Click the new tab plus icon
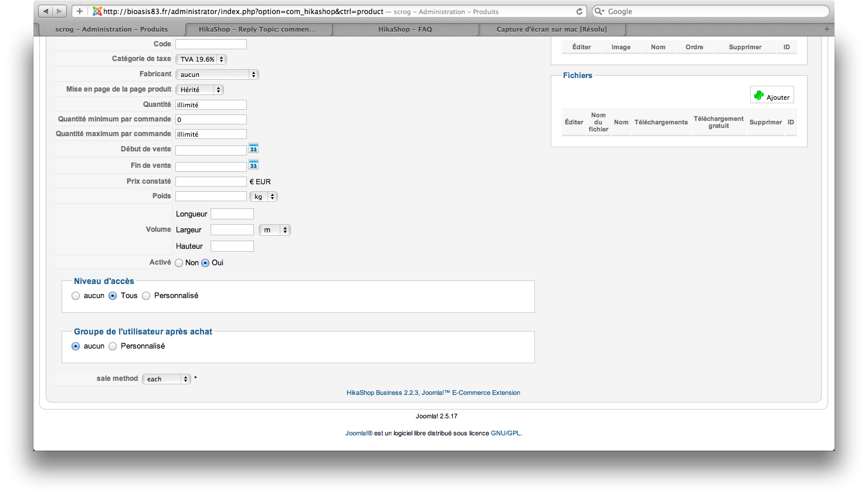The image size is (868, 497). [827, 29]
